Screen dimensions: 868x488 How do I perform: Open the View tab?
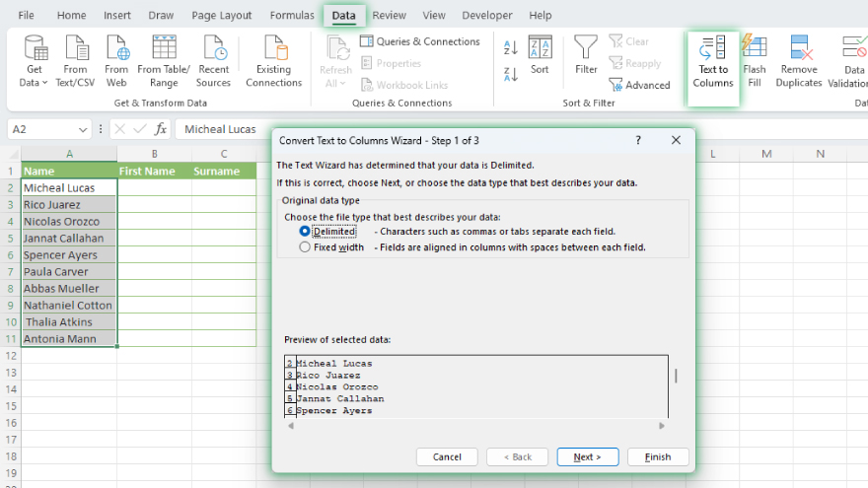(x=434, y=16)
